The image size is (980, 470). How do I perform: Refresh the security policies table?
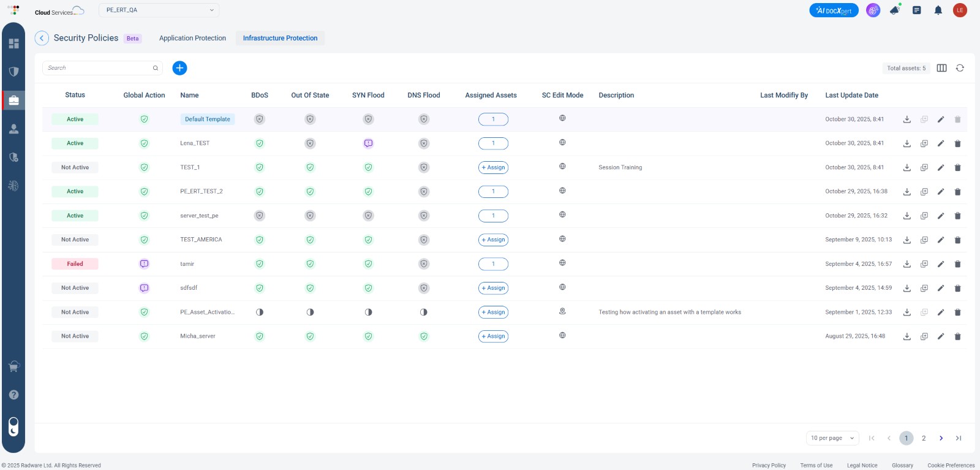coord(960,68)
